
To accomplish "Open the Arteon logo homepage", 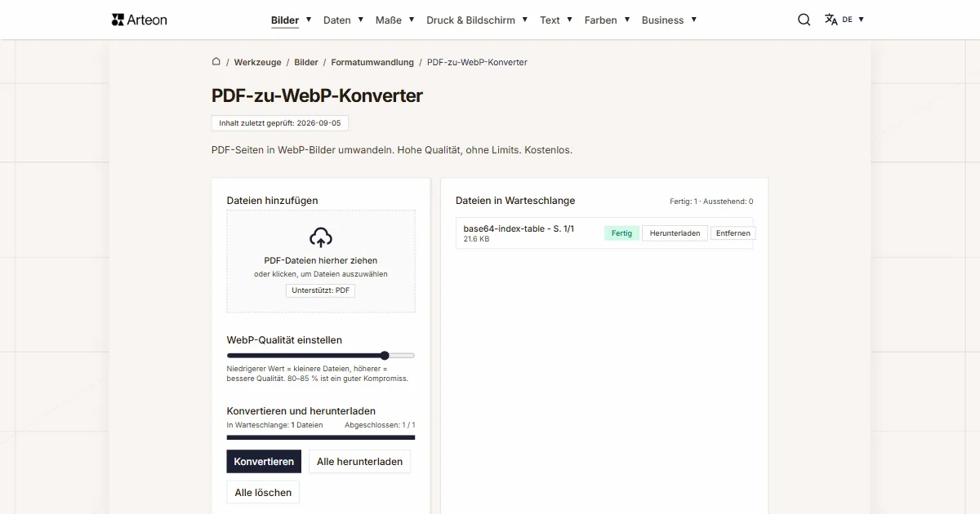I will pos(140,20).
